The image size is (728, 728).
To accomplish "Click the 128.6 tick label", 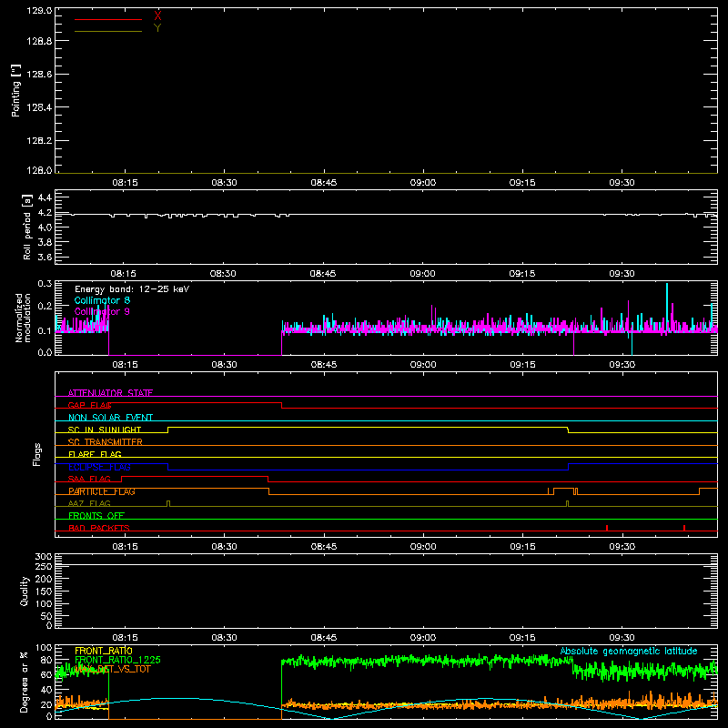I will 39,75.
